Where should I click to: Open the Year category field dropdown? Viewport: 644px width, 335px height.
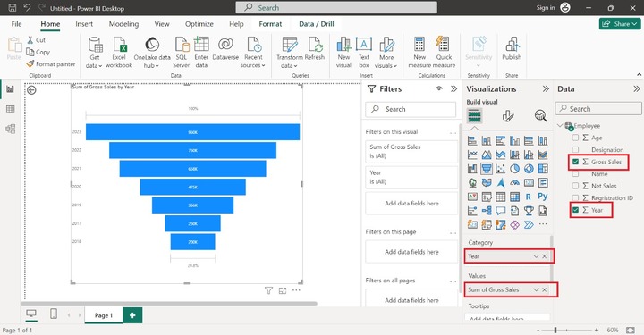click(x=536, y=256)
